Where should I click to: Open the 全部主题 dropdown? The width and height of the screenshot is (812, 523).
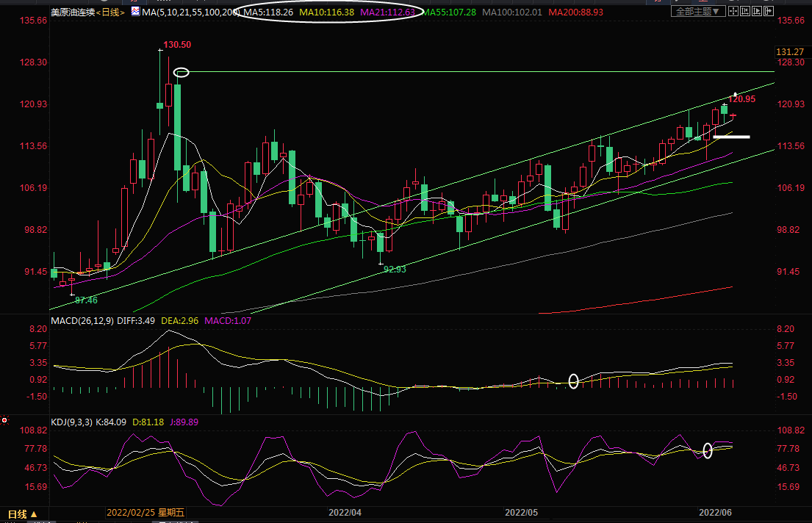coord(697,12)
